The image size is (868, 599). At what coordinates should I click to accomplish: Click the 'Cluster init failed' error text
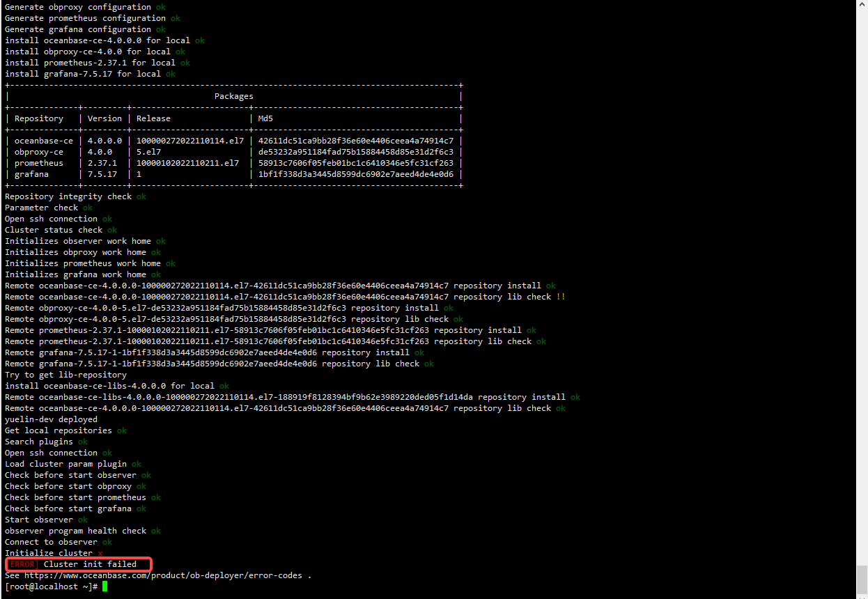point(90,564)
